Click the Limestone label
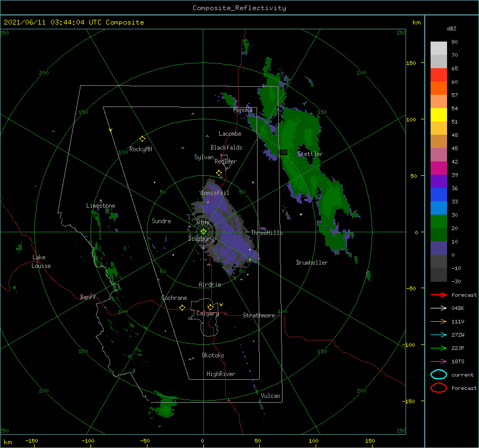 (x=101, y=206)
